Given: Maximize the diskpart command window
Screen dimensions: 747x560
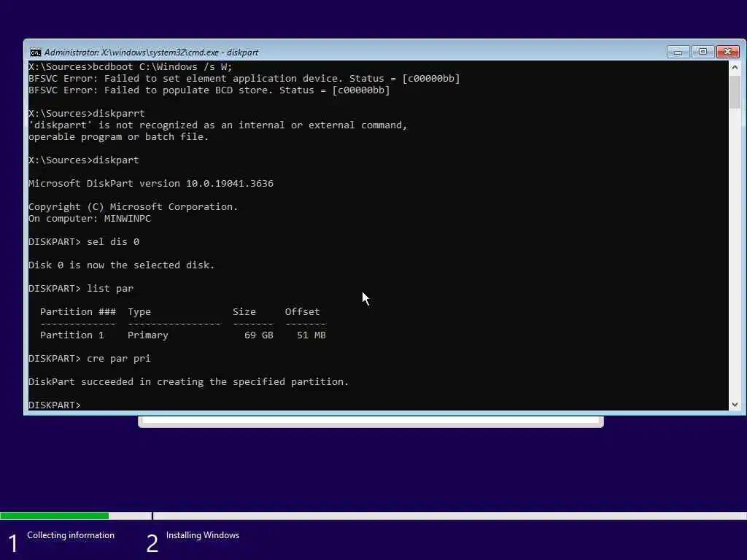Looking at the screenshot, I should click(x=703, y=52).
